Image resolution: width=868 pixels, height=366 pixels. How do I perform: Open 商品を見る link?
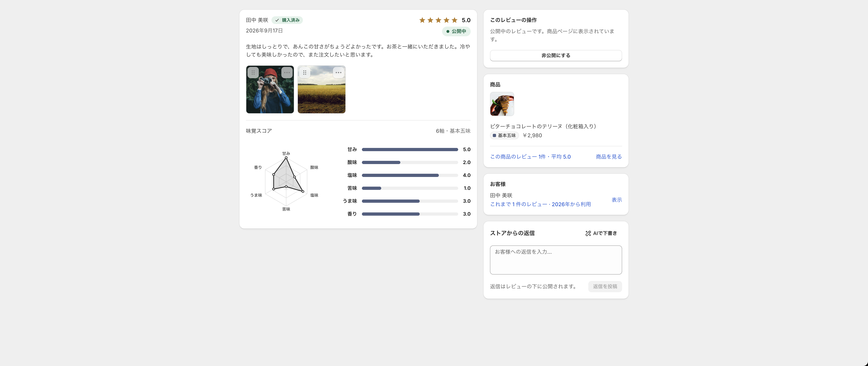(609, 157)
